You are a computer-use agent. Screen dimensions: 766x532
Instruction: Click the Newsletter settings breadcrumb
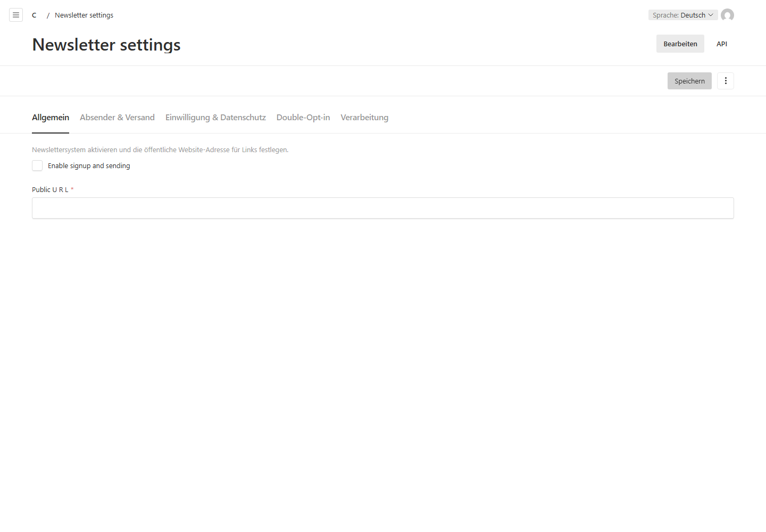pyautogui.click(x=84, y=15)
